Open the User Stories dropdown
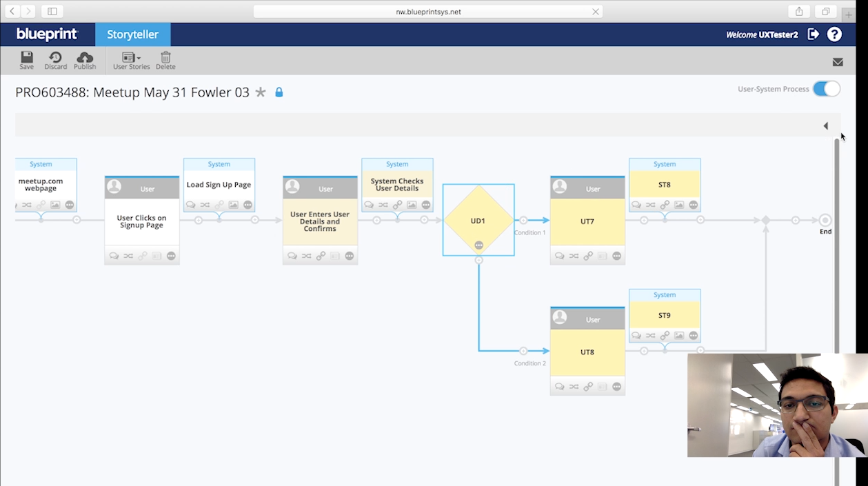 [x=131, y=60]
